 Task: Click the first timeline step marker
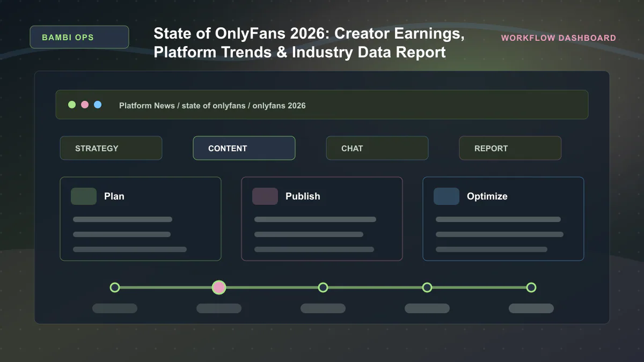coord(115,287)
